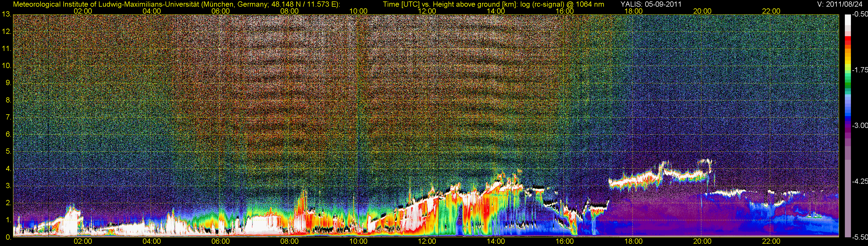Click the "-4.25" colour scale value

[860, 181]
